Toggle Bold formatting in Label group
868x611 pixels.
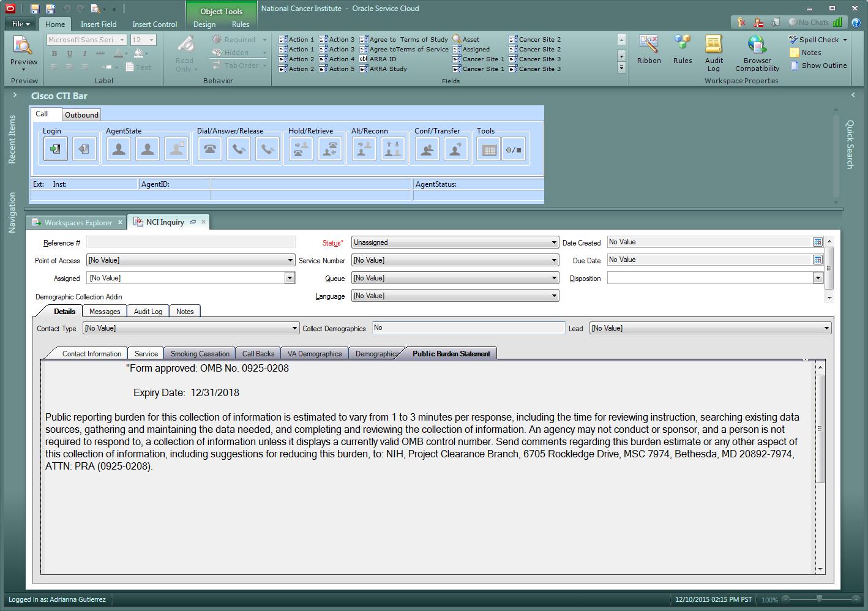(54, 54)
